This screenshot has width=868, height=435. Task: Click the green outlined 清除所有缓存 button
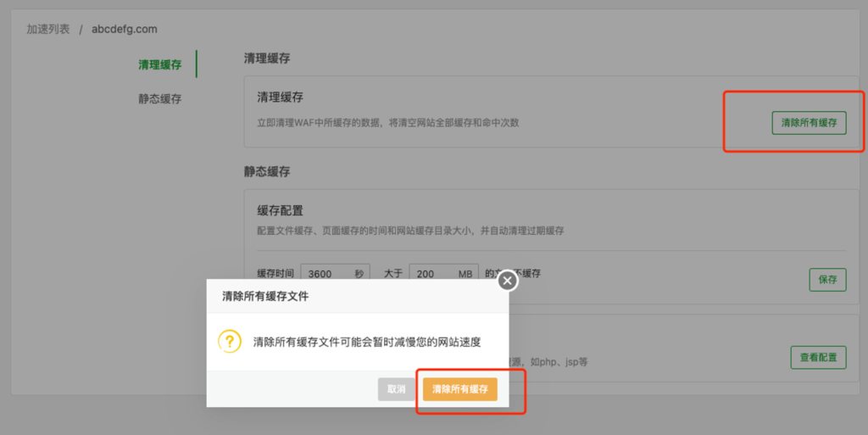(809, 123)
